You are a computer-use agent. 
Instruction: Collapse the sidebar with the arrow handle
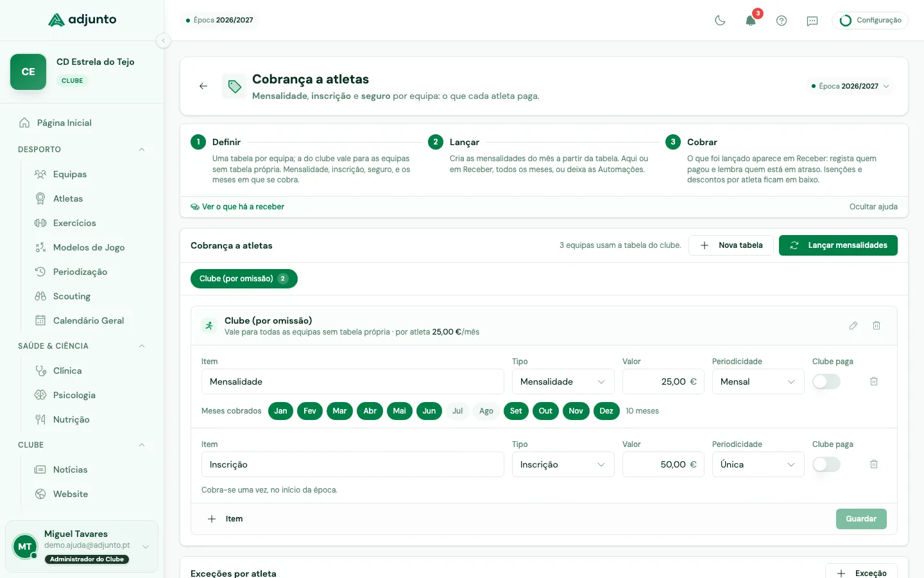164,40
